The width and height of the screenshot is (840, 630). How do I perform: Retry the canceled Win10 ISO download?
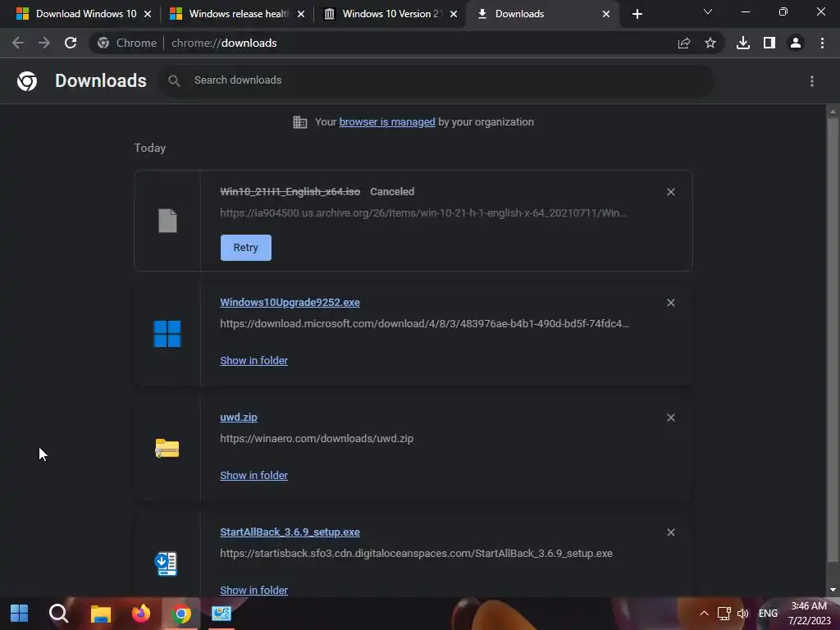point(246,248)
